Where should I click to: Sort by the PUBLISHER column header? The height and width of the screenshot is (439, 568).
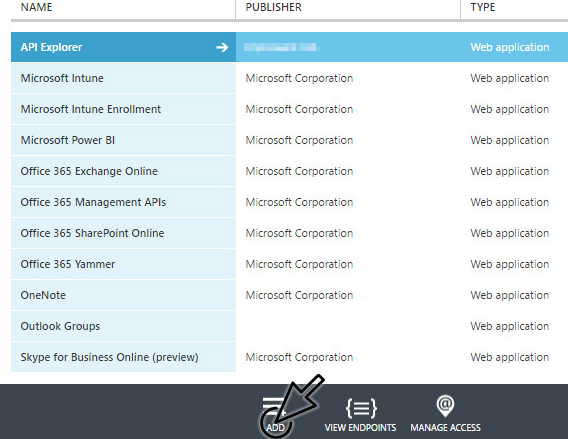pos(273,7)
